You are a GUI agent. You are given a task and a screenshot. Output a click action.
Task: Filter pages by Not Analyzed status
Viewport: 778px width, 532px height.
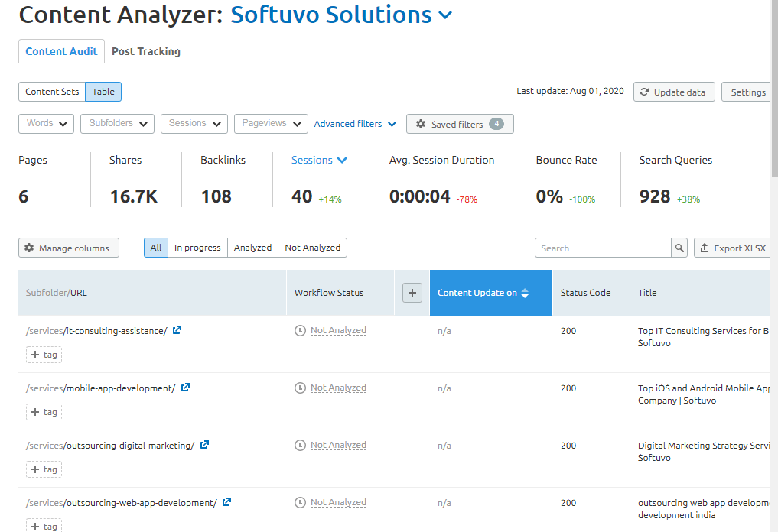(313, 248)
